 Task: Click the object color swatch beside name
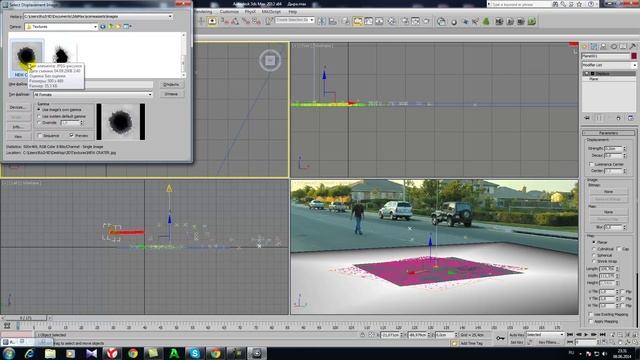point(634,56)
